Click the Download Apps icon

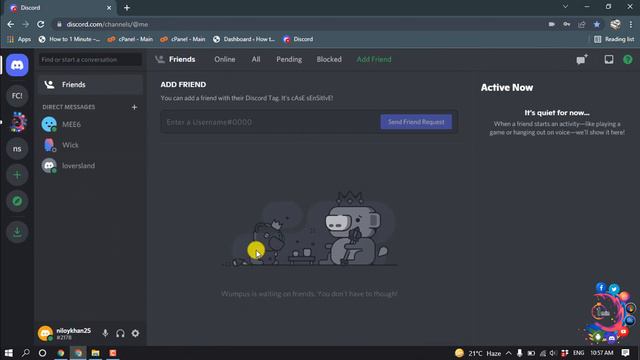pos(17,232)
